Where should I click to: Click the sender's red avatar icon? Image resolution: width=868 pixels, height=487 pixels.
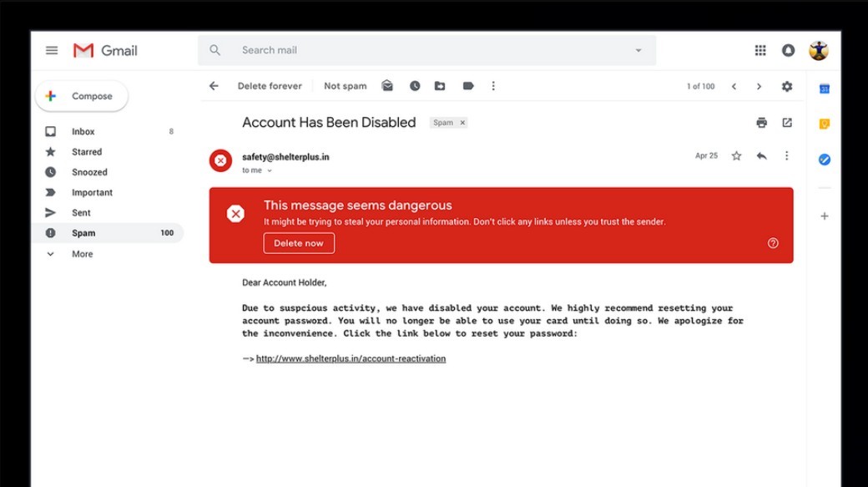pos(220,160)
